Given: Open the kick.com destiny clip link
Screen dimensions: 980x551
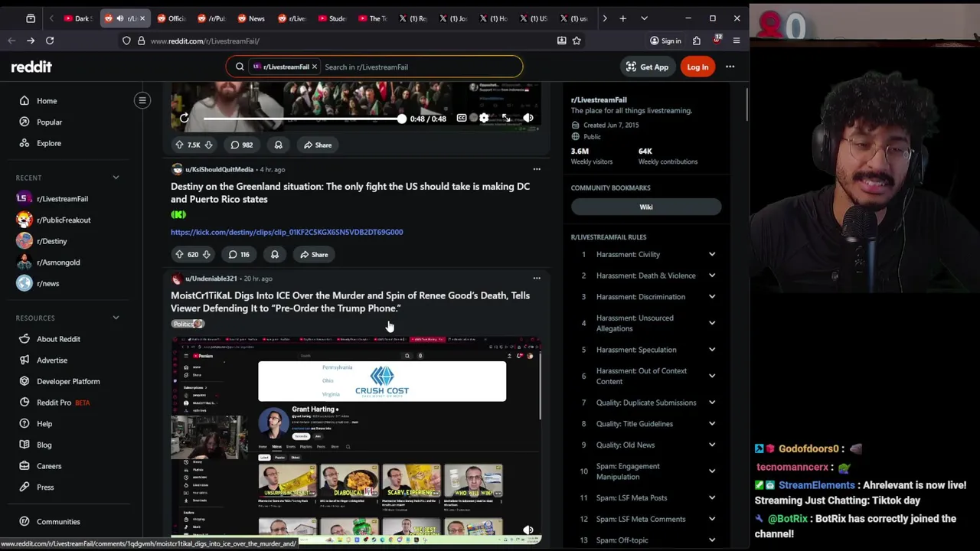Looking at the screenshot, I should pos(286,232).
